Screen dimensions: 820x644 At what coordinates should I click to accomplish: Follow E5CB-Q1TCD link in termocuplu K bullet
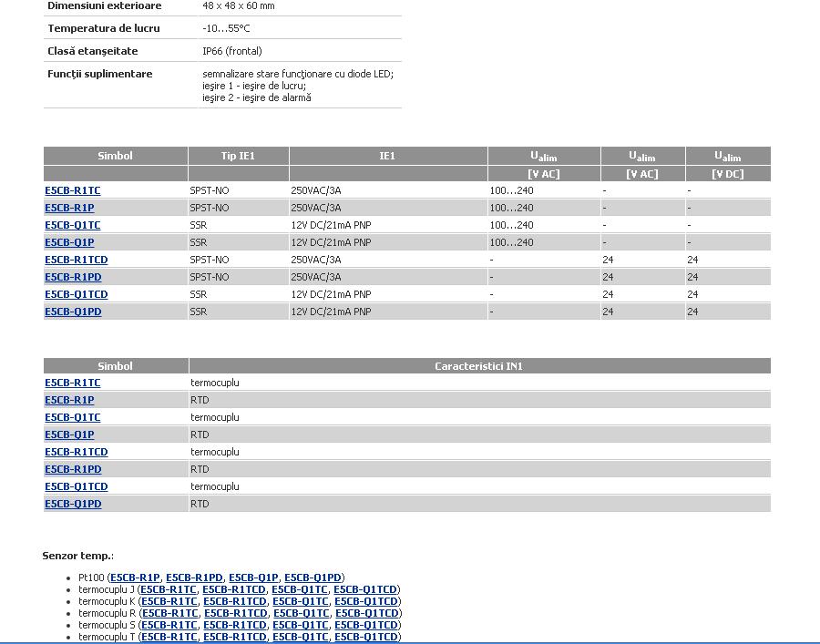[366, 602]
